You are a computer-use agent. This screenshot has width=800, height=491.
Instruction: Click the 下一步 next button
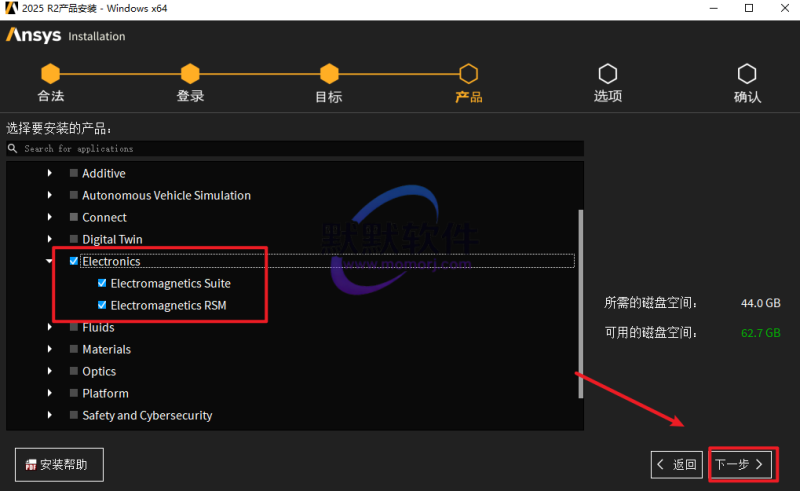(740, 464)
